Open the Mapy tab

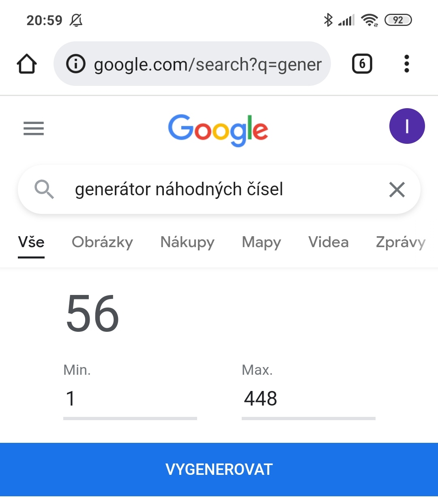[x=261, y=242]
